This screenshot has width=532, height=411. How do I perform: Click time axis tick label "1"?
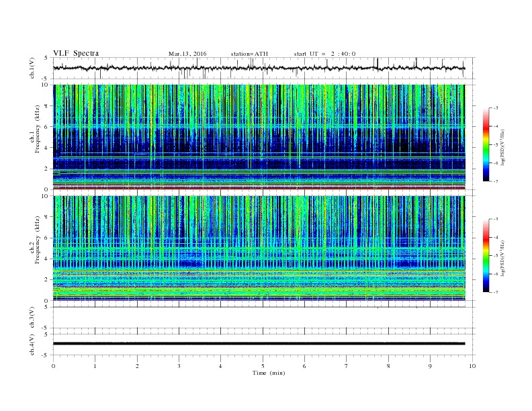coord(95,366)
